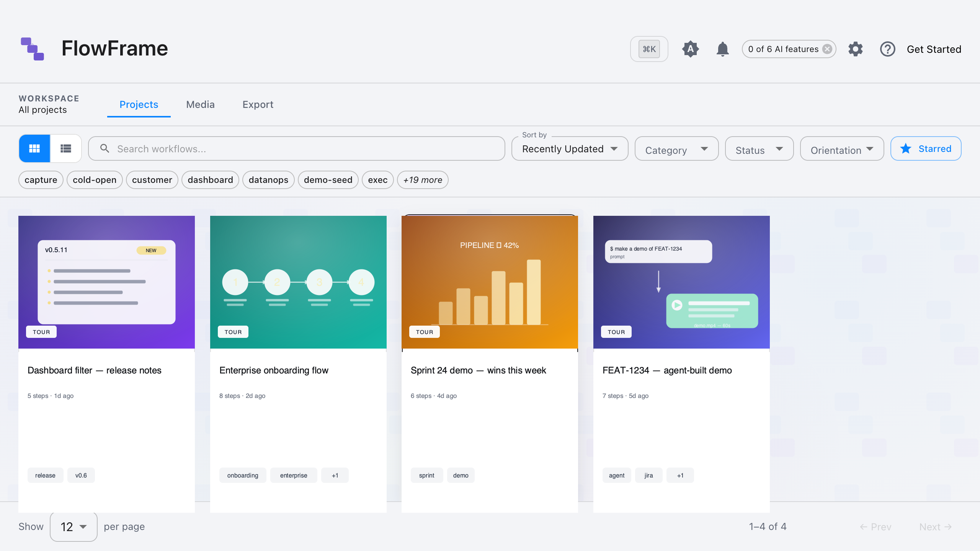Viewport: 980px width, 551px height.
Task: Click the search magnifier icon
Action: coord(105,148)
